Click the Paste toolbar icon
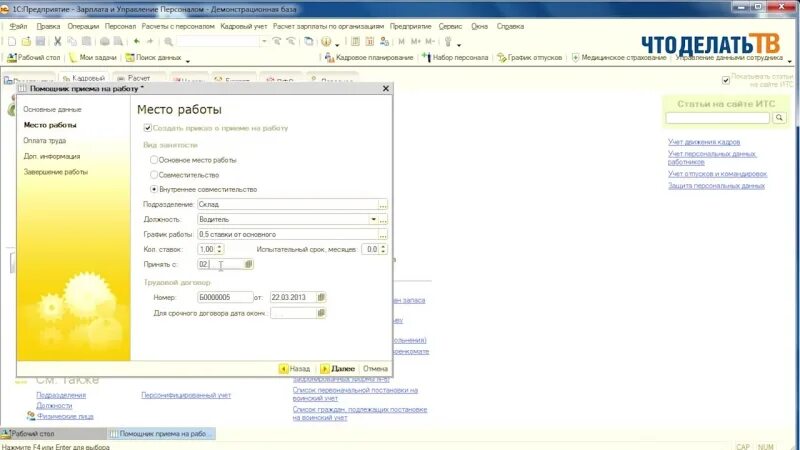 pyautogui.click(x=86, y=41)
